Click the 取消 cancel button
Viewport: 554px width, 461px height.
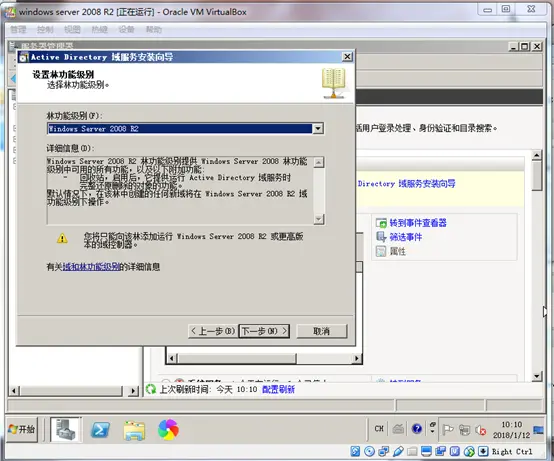coord(322,331)
